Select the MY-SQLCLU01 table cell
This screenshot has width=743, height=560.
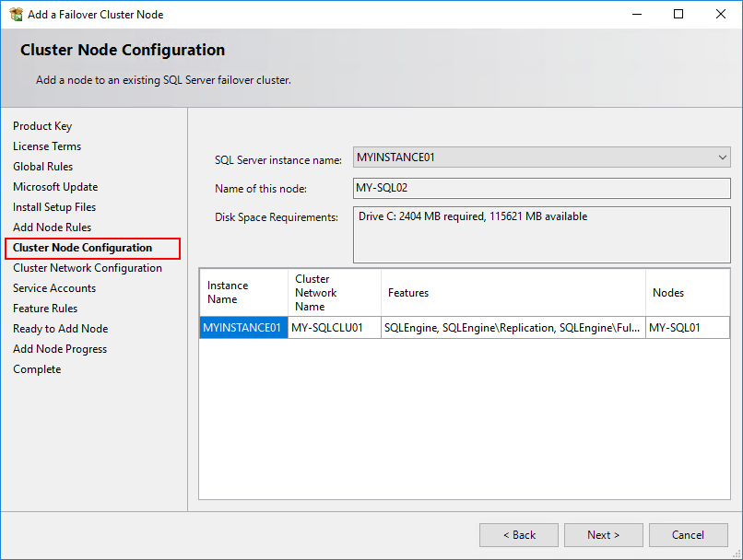(x=335, y=328)
